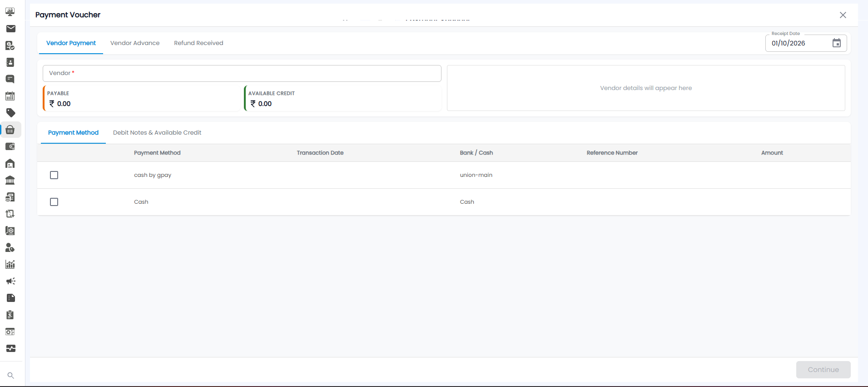Open the bank building sidebar icon

pyautogui.click(x=10, y=180)
